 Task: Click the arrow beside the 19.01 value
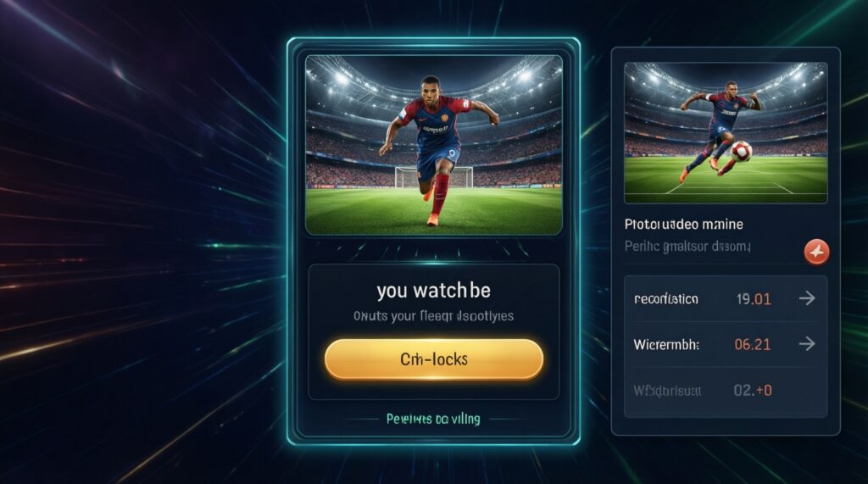point(807,298)
